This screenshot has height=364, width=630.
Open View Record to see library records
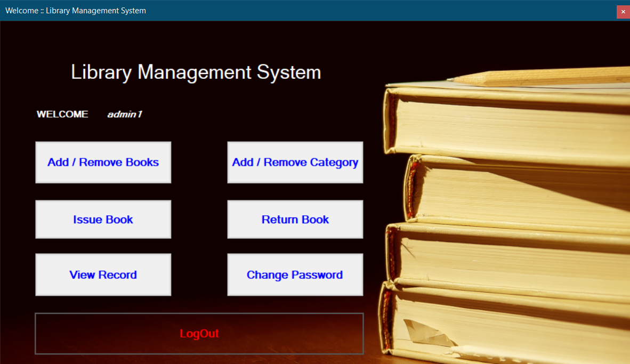[x=103, y=274]
